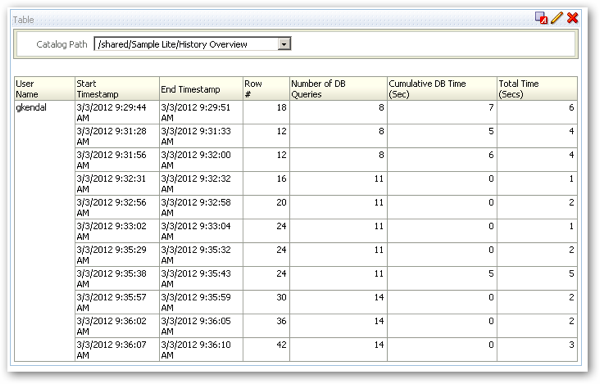Click the Number of DB Queries header
The image size is (600, 384).
pos(338,89)
